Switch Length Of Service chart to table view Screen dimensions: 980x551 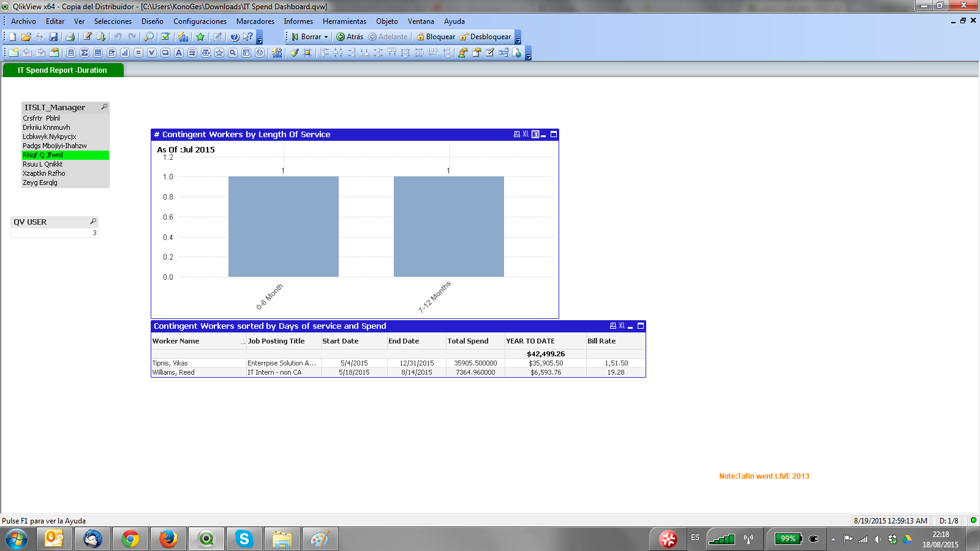(x=535, y=134)
